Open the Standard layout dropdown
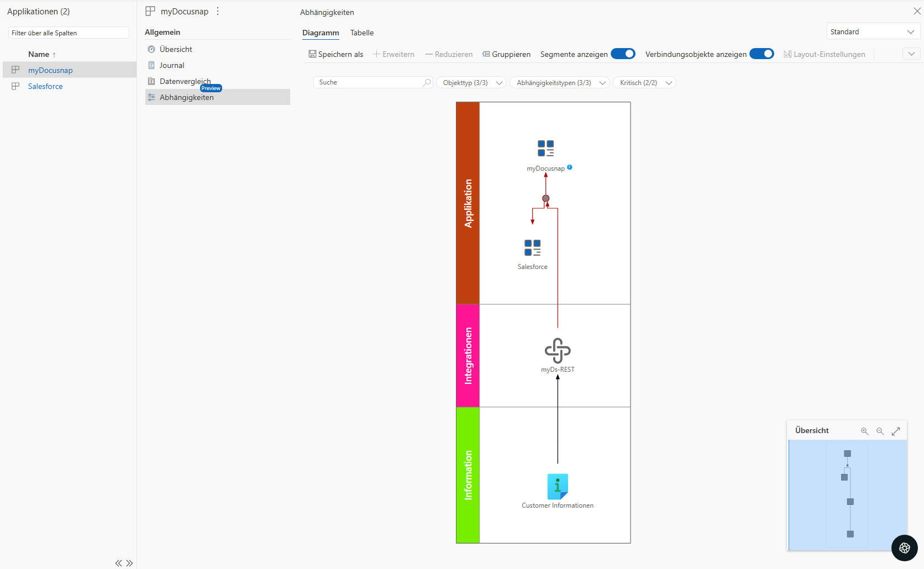924x569 pixels. click(873, 32)
